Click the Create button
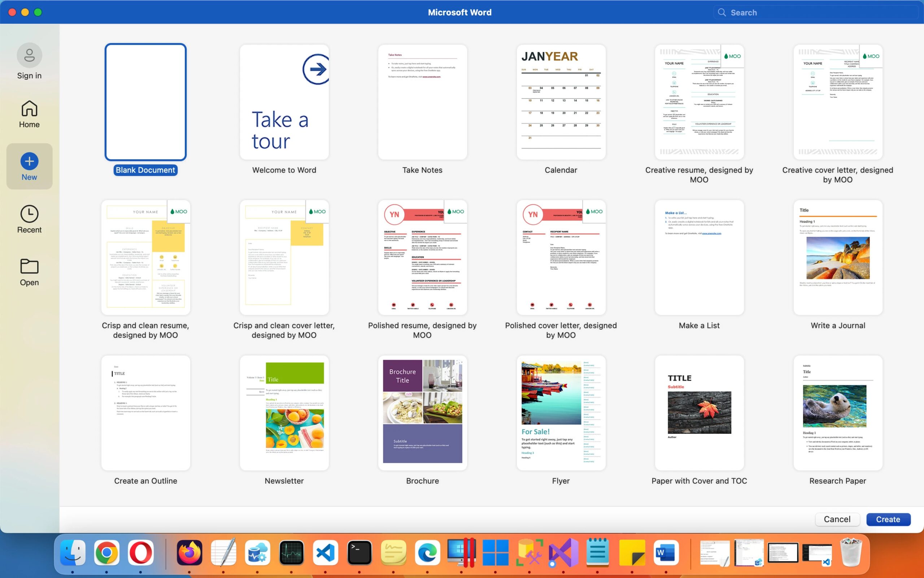The height and width of the screenshot is (578, 924). pos(888,519)
